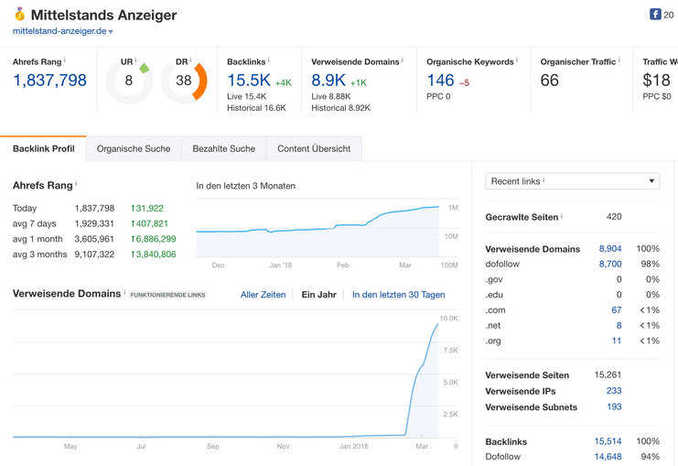Click the DR score gauge showing 38

click(184, 80)
